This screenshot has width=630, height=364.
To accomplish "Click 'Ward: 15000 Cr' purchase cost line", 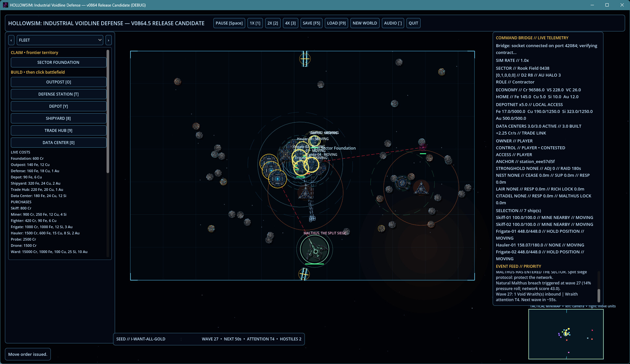I will tap(49, 252).
